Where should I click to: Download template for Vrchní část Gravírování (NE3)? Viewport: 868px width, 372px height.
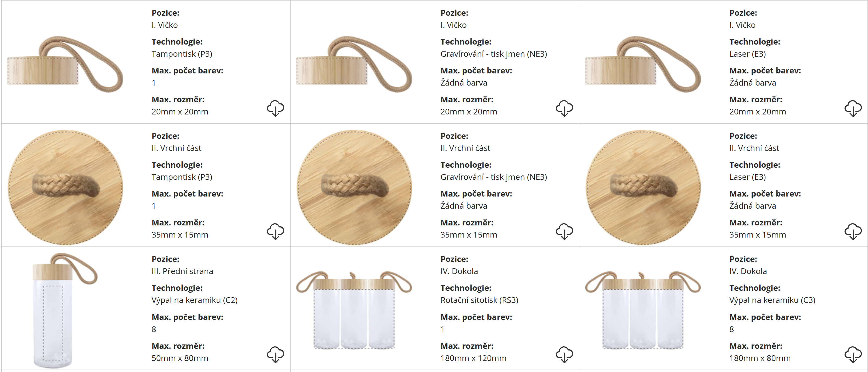click(564, 231)
